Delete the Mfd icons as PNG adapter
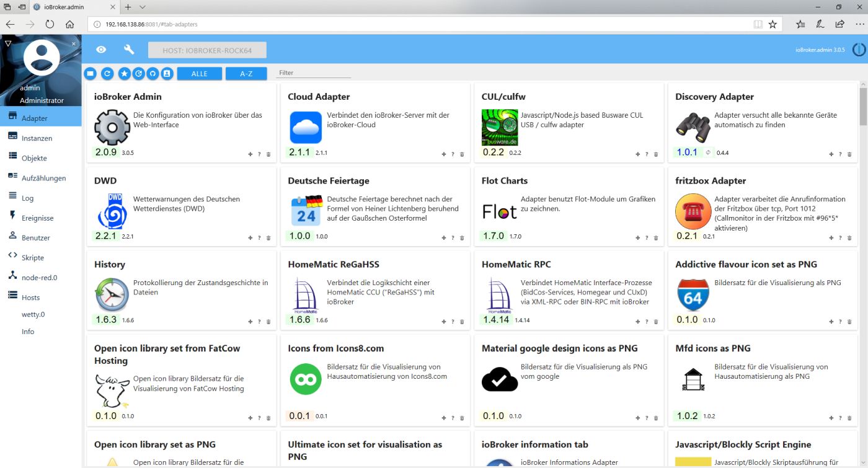868x468 pixels. pyautogui.click(x=849, y=418)
